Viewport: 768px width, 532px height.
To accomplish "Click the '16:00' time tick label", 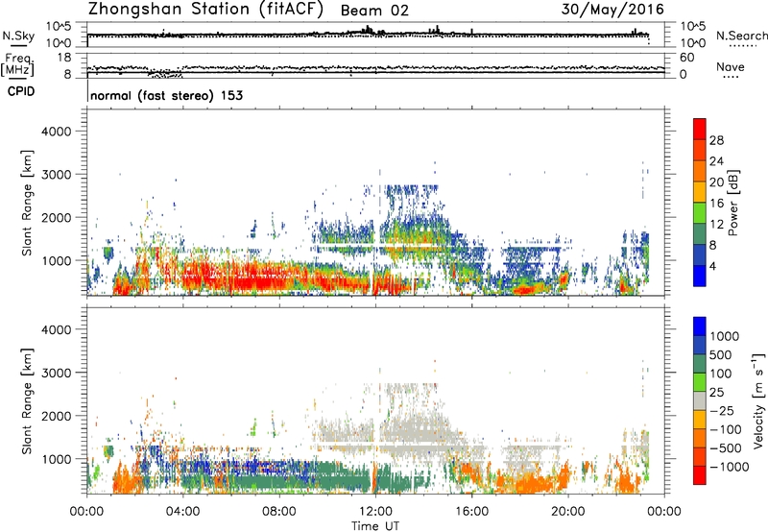I will [x=471, y=512].
